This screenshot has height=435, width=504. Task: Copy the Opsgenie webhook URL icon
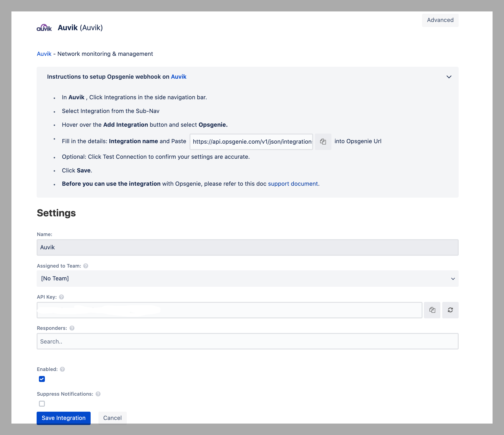[323, 142]
